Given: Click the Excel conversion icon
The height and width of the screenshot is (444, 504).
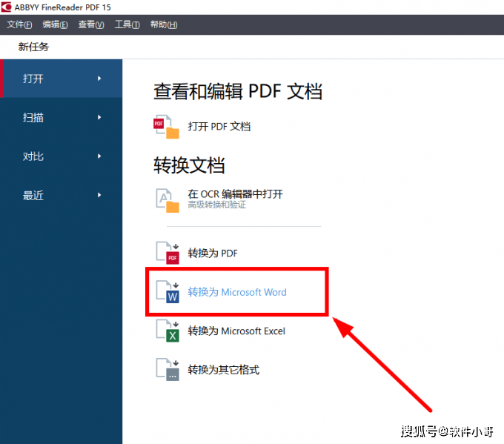Looking at the screenshot, I should (x=168, y=331).
